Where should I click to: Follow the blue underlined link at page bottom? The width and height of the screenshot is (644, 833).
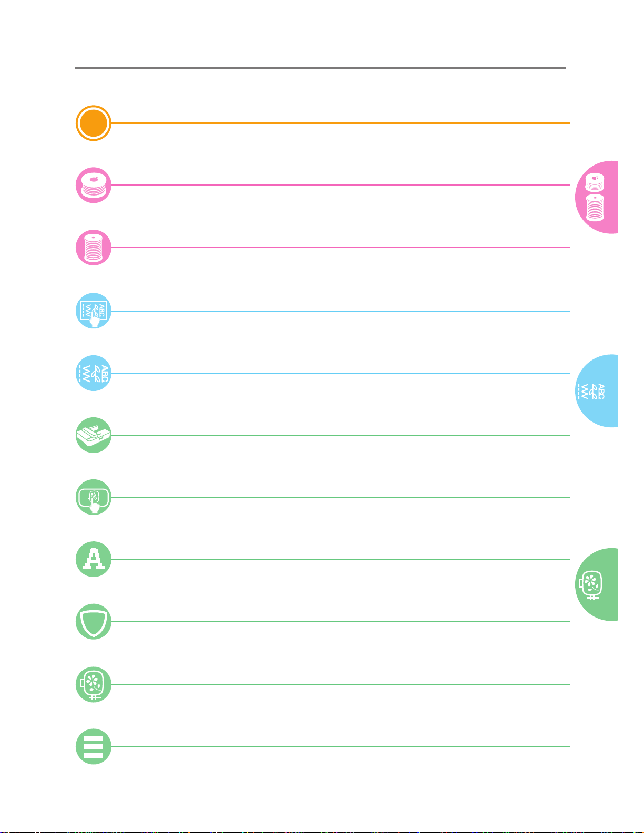(104, 828)
